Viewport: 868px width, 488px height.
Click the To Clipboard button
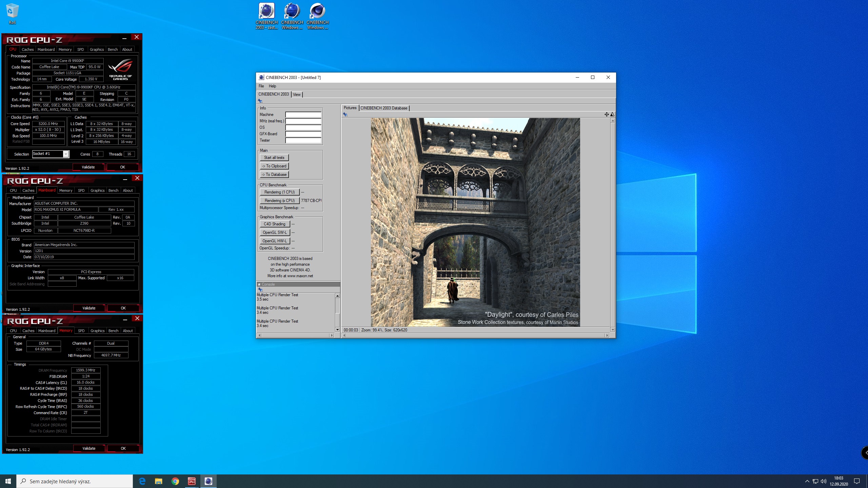click(274, 166)
